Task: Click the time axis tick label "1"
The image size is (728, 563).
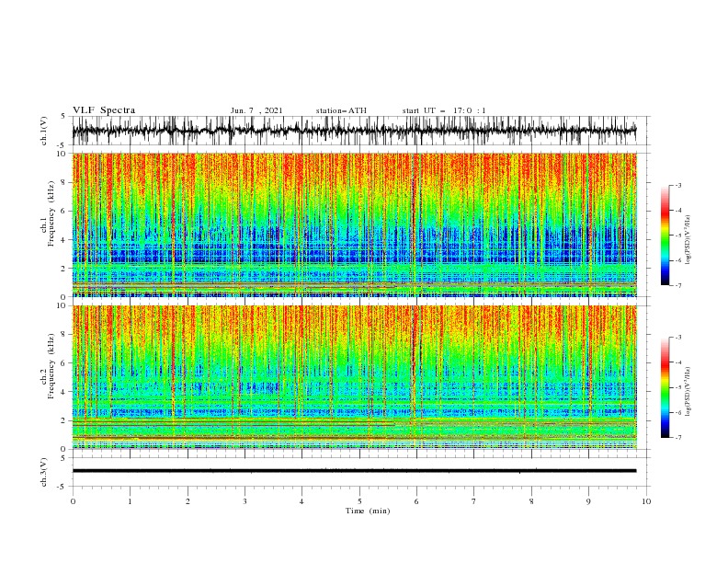Action: click(x=130, y=501)
